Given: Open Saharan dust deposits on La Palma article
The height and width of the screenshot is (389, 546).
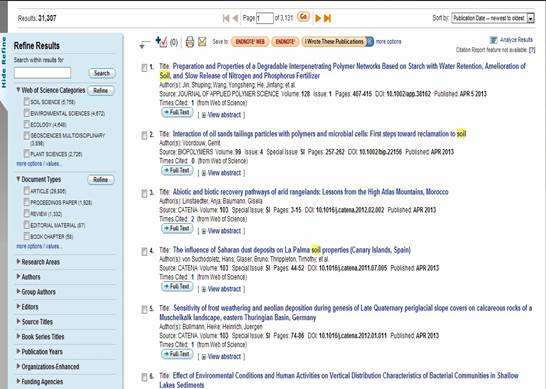Looking at the screenshot, I should coord(292,250).
